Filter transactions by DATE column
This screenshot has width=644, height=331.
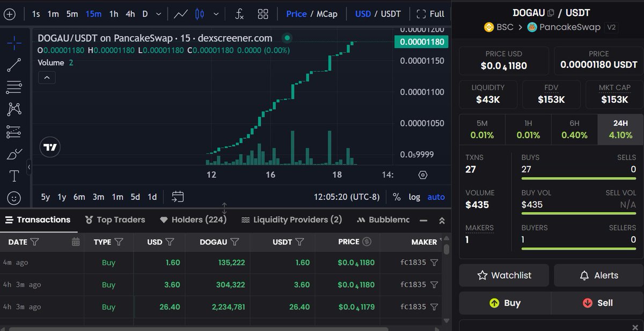[x=35, y=242]
